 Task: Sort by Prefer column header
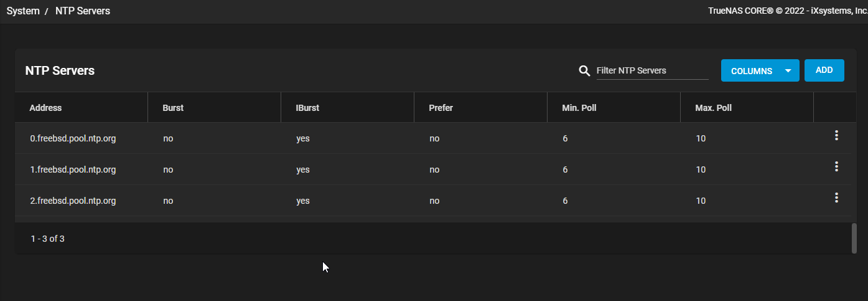(x=441, y=108)
